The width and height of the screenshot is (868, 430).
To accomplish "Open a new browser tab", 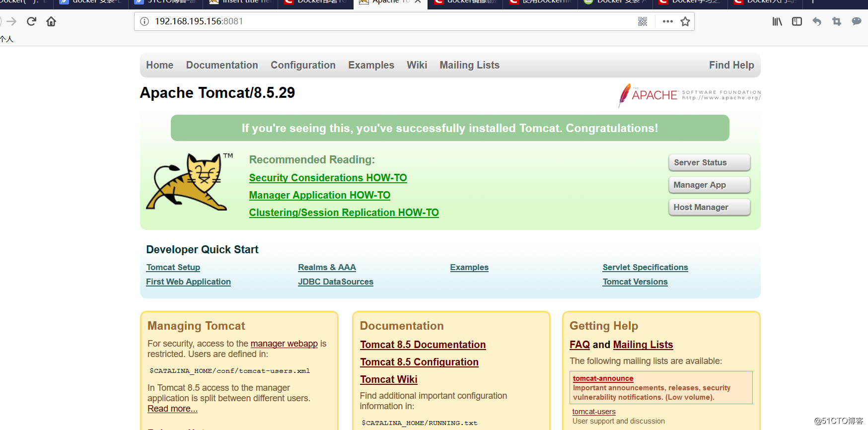I will point(813,2).
